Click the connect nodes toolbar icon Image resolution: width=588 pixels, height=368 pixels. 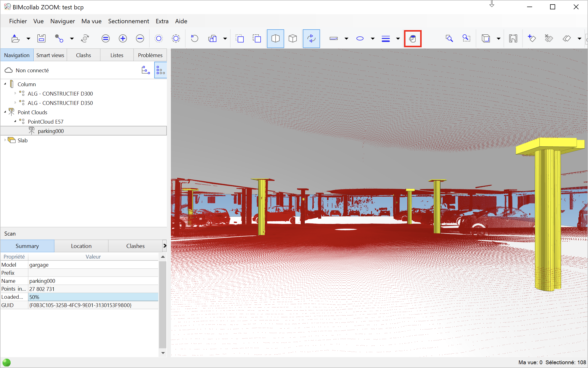point(59,39)
